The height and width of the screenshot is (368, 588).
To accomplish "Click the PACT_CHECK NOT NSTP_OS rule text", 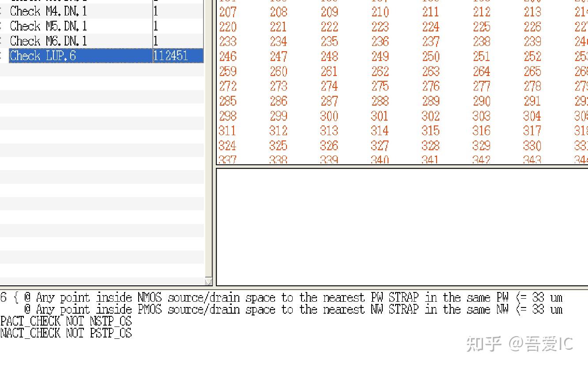I will pyautogui.click(x=65, y=321).
